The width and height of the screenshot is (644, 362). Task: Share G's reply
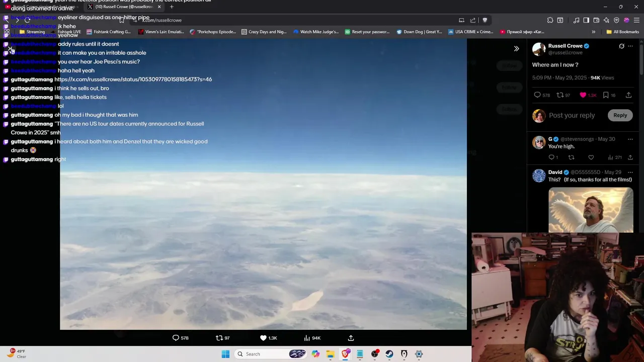630,157
